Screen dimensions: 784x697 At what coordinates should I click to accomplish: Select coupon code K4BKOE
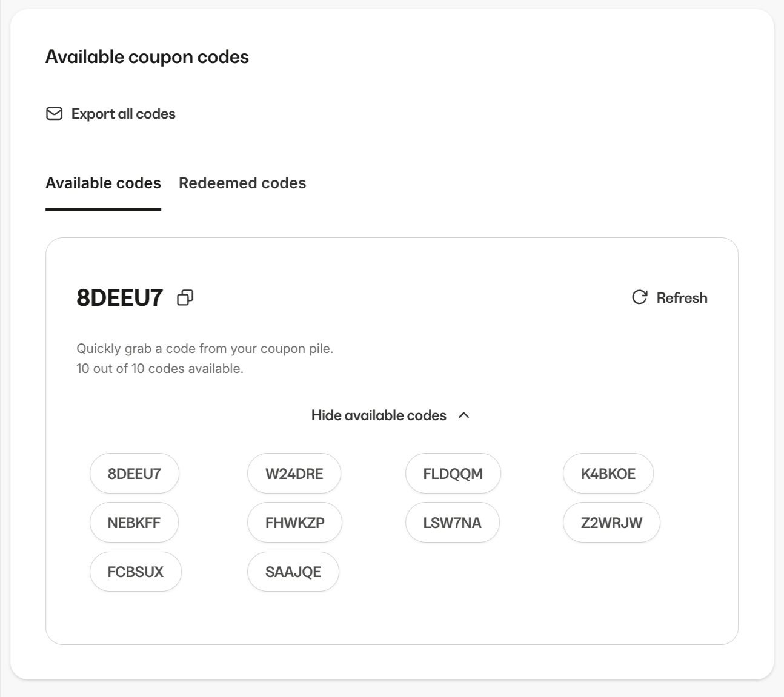click(608, 473)
